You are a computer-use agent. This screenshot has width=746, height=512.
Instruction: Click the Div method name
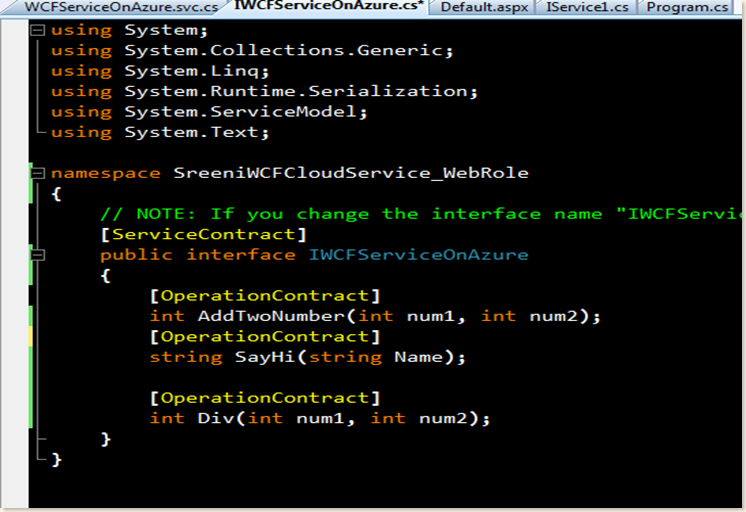coord(229,418)
